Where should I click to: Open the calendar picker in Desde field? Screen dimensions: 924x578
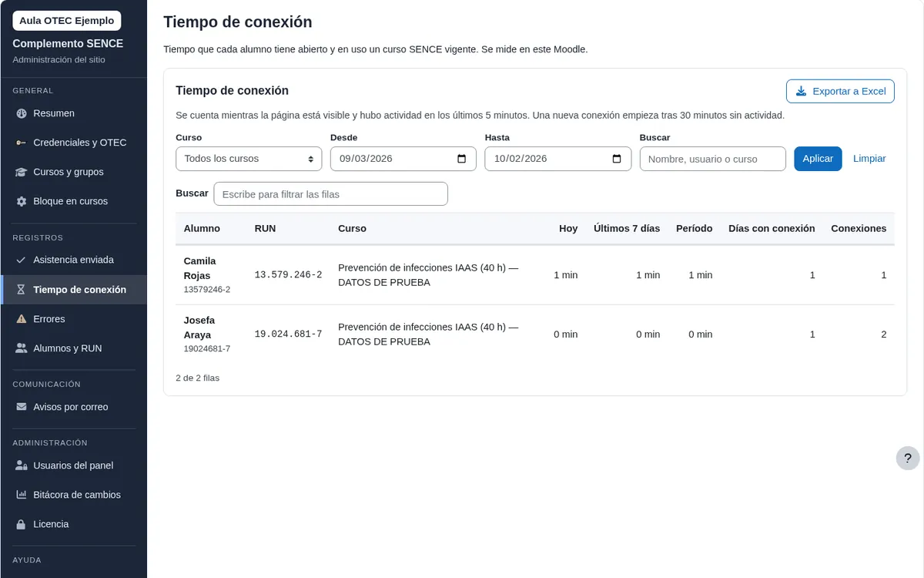point(462,159)
